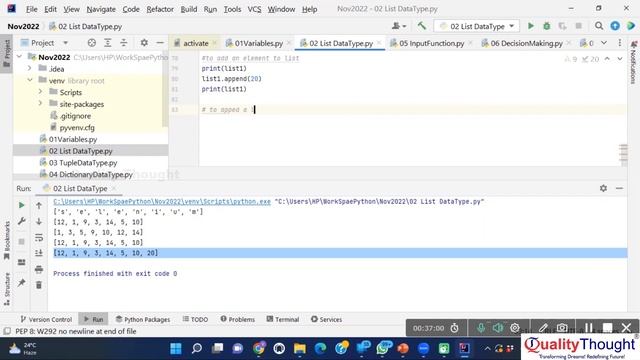Pin the Run tab

[22, 282]
